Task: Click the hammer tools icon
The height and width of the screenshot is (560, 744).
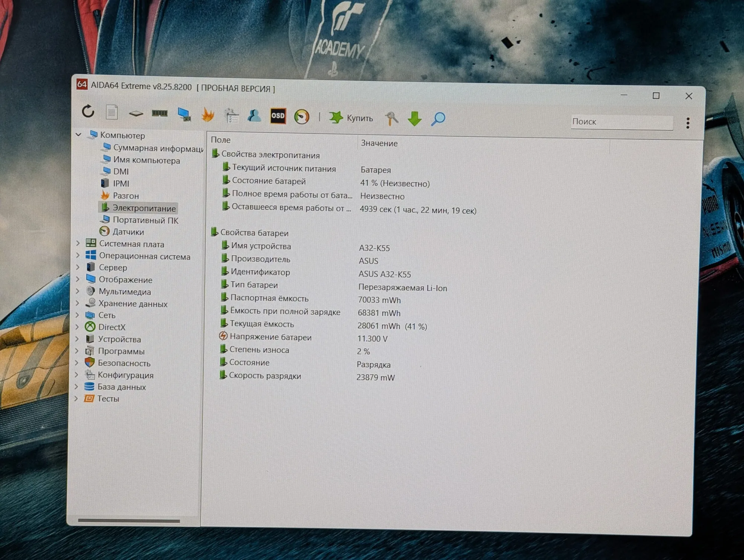Action: pos(391,119)
